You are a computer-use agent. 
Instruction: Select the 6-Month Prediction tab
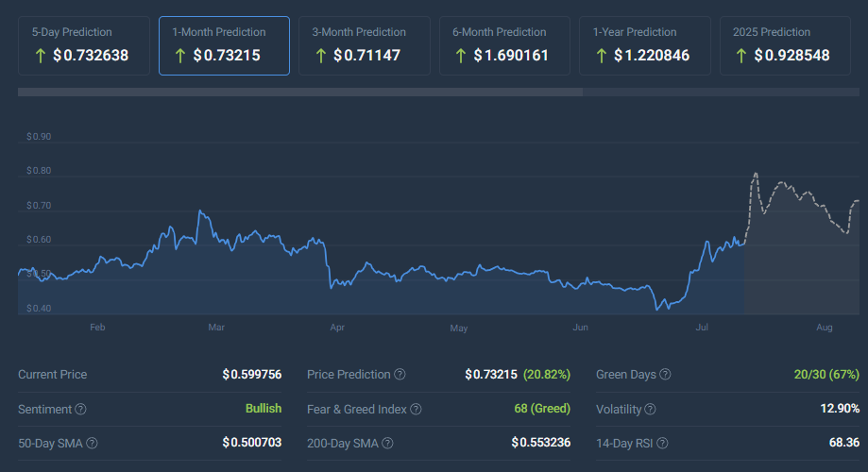pos(505,45)
